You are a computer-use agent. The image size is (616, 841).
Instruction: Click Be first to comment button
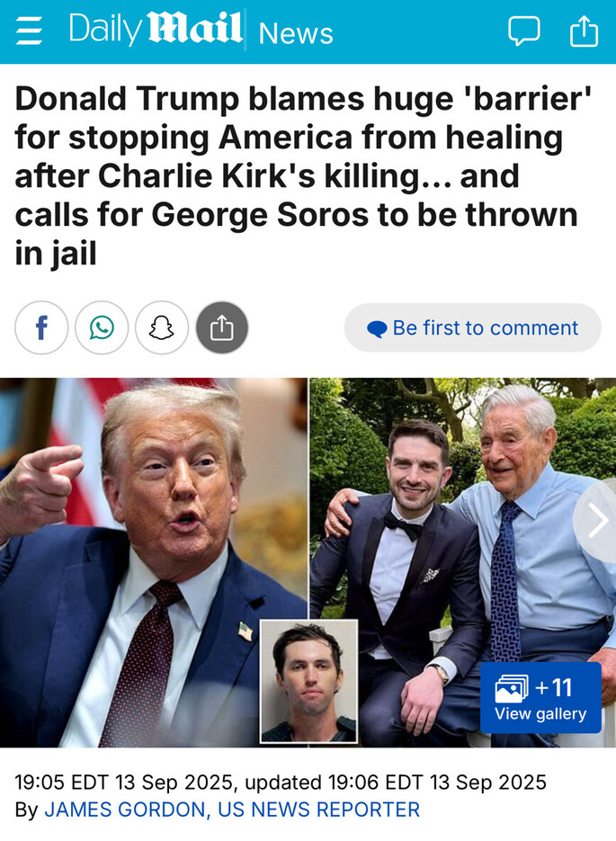point(473,327)
